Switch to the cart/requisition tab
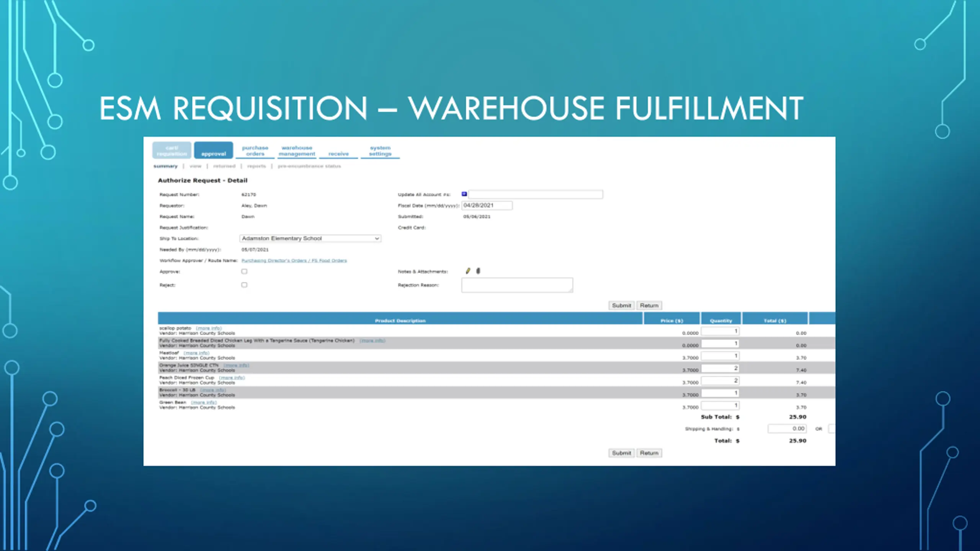This screenshot has height=551, width=980. [172, 150]
